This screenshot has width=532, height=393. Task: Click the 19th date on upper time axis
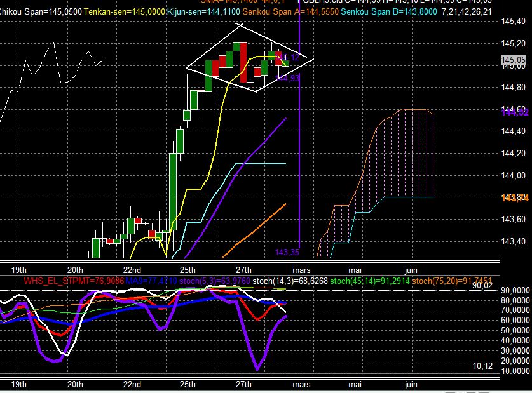pyautogui.click(x=18, y=270)
